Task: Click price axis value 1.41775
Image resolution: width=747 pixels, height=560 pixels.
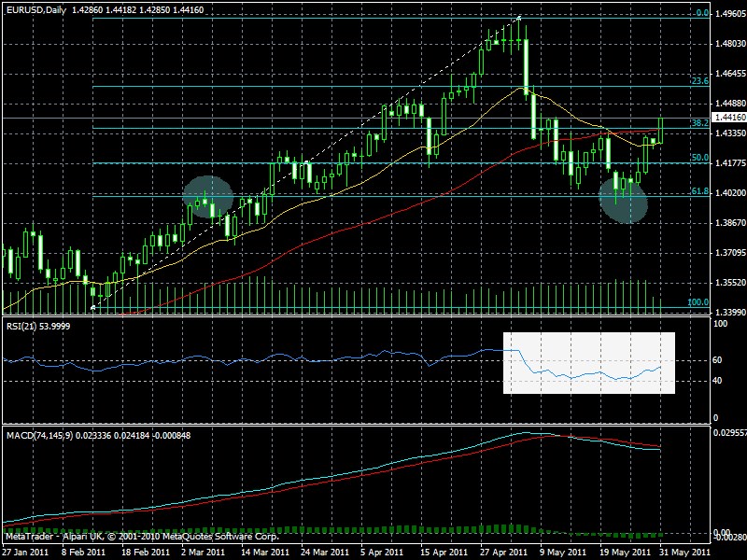Action: 730,163
